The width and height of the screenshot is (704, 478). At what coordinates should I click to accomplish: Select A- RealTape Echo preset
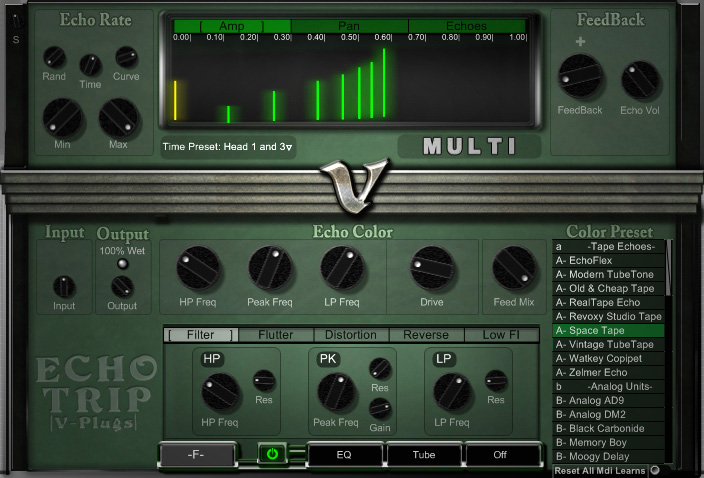608,303
